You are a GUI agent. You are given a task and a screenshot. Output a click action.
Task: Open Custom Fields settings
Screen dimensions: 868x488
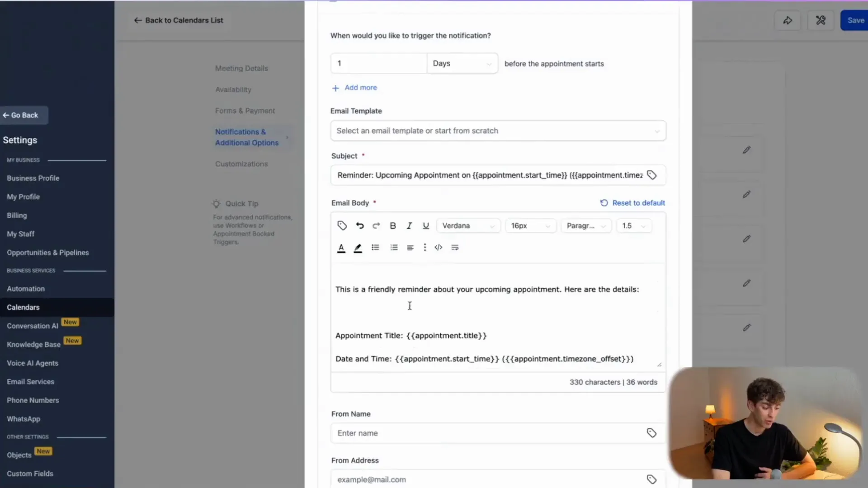pos(30,474)
